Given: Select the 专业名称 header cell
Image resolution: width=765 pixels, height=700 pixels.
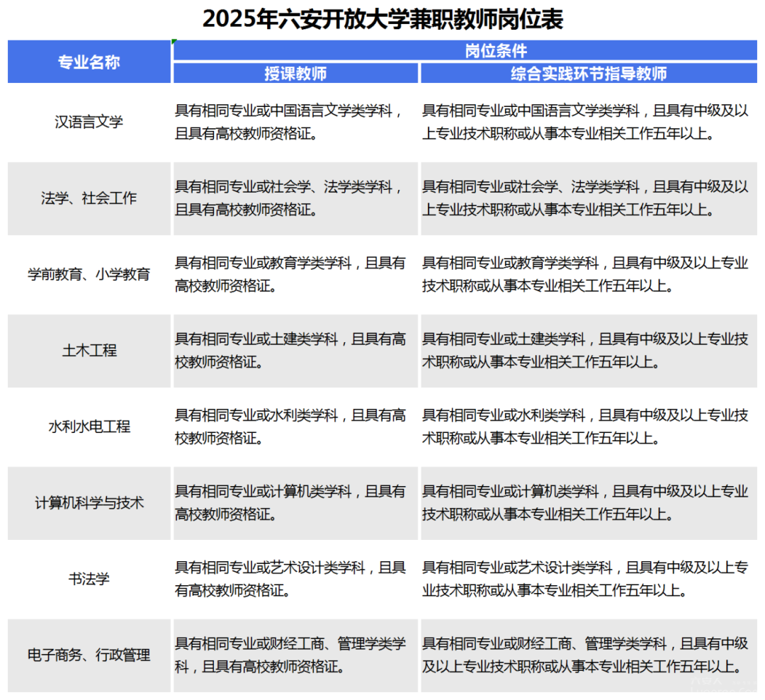Looking at the screenshot, I should (x=89, y=62).
